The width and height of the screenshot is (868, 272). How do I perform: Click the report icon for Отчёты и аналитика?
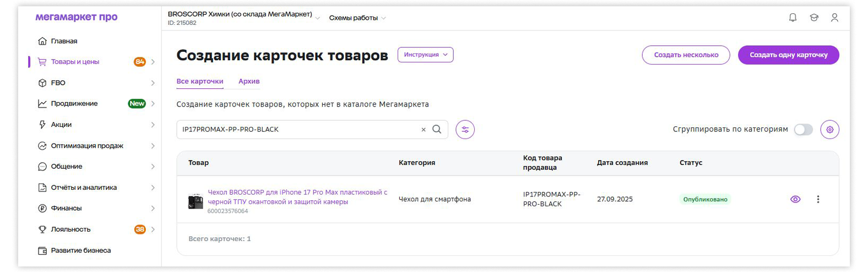click(x=42, y=188)
